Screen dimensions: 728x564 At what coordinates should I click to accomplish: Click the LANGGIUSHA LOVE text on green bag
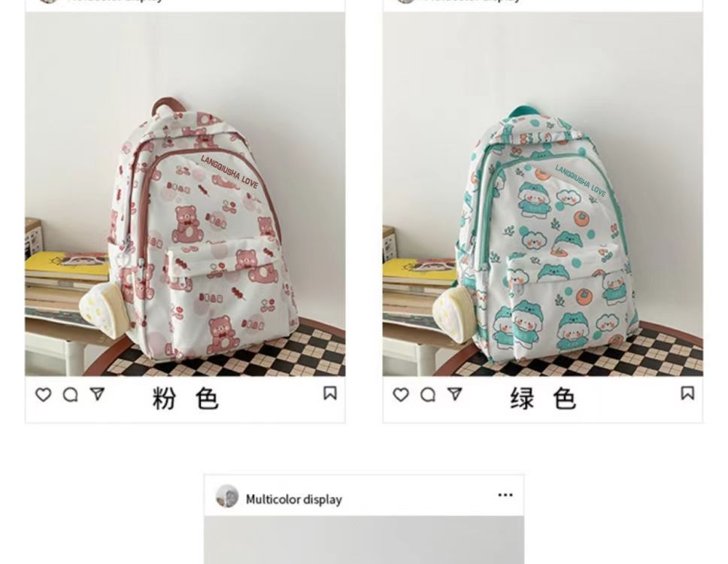[x=581, y=180]
